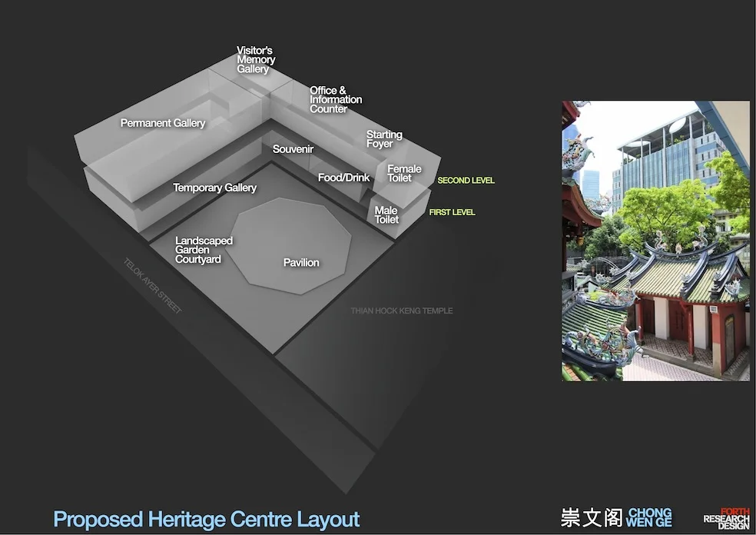Select the Landscaped Garden Courtyard label
Viewport: 756px width, 535px height.
pos(204,250)
